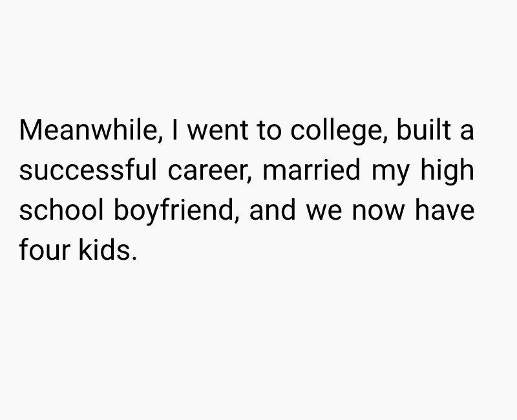Click the word "successful" in the text
This screenshot has width=517, height=420.
pos(89,171)
